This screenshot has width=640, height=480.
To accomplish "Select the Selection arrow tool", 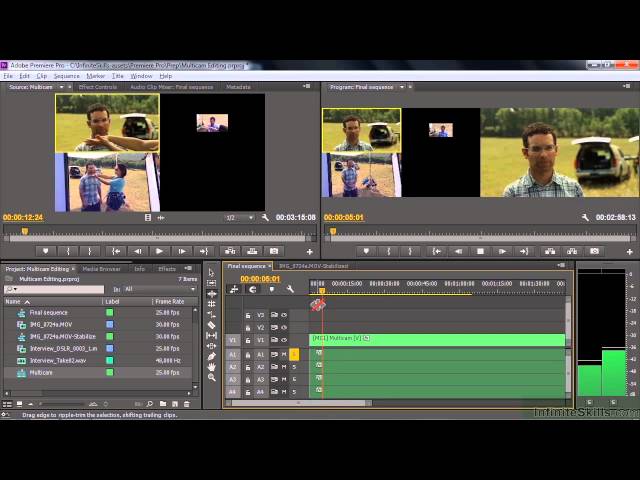I will click(x=211, y=272).
